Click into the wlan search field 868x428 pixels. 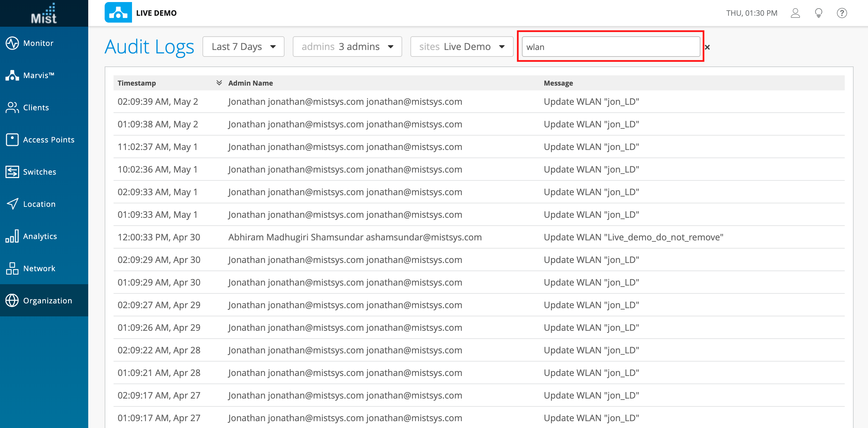coord(610,47)
